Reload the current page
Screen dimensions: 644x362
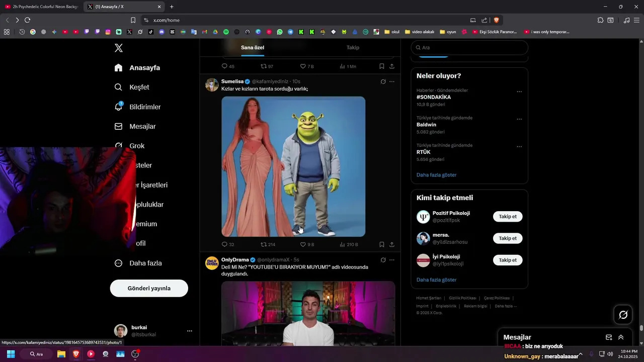[x=27, y=20]
